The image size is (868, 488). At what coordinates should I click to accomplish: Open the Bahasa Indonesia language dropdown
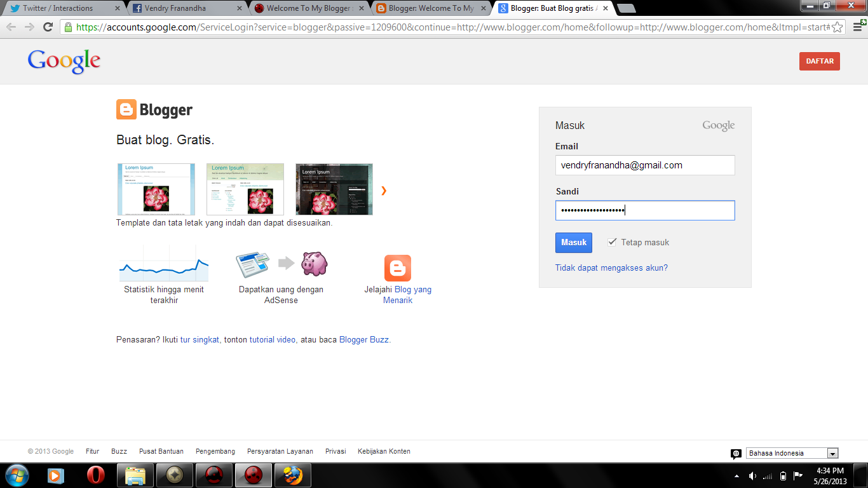[x=833, y=452]
